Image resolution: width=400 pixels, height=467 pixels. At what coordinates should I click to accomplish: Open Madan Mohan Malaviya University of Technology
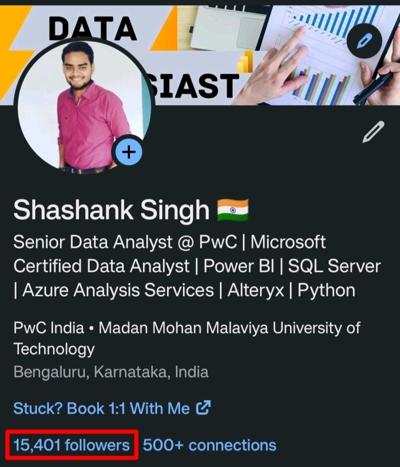tap(187, 338)
